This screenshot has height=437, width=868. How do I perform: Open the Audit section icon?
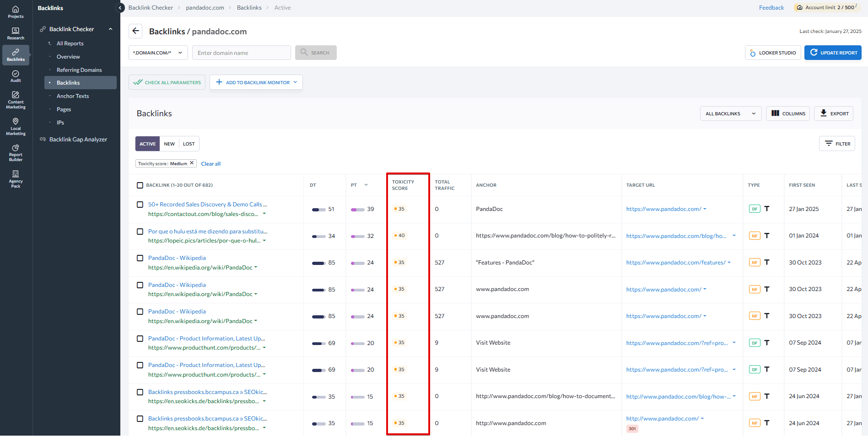(16, 76)
